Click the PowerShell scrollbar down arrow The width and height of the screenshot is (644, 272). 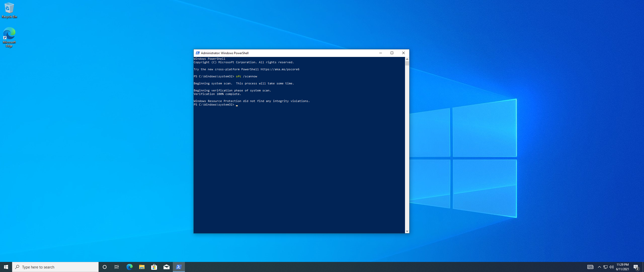tap(407, 231)
